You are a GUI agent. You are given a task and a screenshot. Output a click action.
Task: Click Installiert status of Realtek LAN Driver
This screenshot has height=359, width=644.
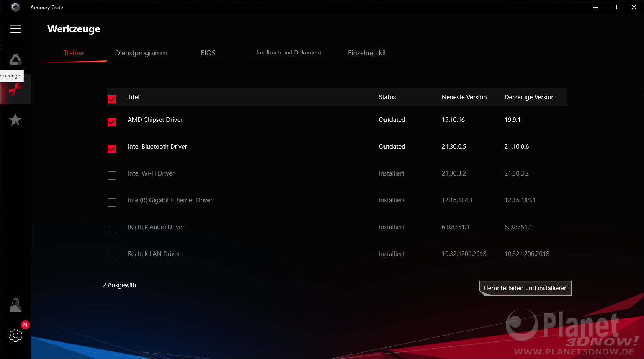pyautogui.click(x=392, y=254)
